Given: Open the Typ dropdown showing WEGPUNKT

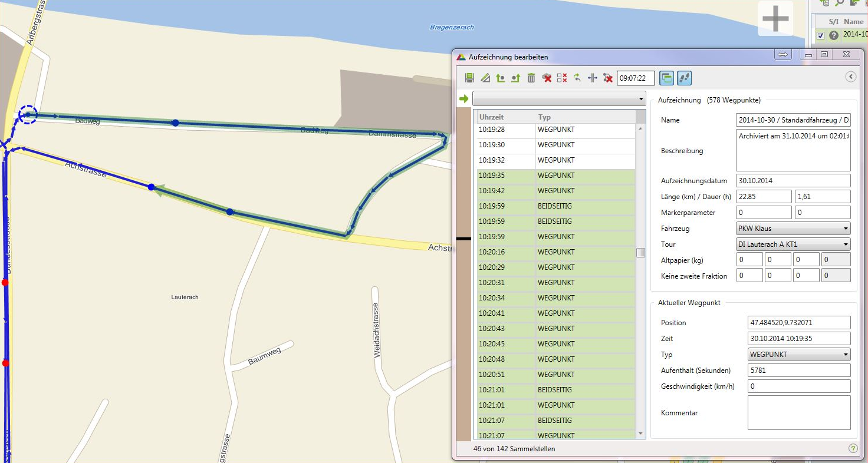Looking at the screenshot, I should point(799,355).
